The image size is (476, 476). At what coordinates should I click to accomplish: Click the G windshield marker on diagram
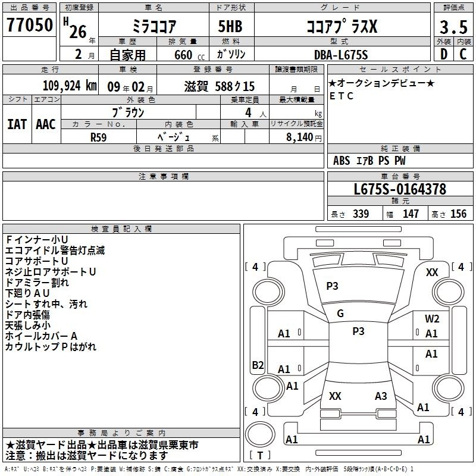pos(340,314)
